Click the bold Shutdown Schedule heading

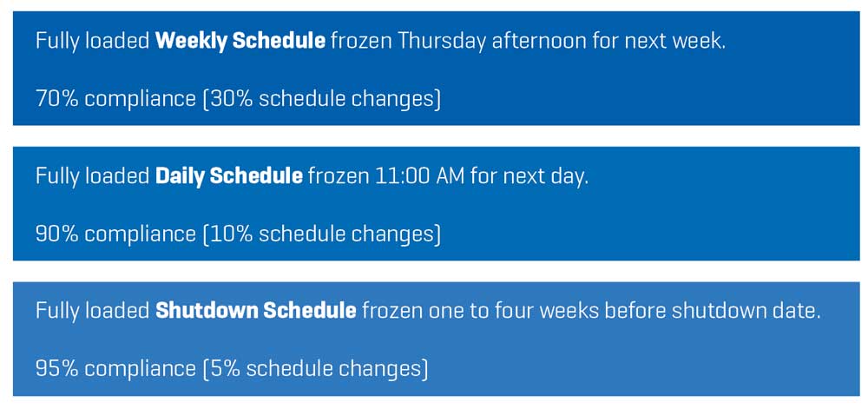(255, 311)
